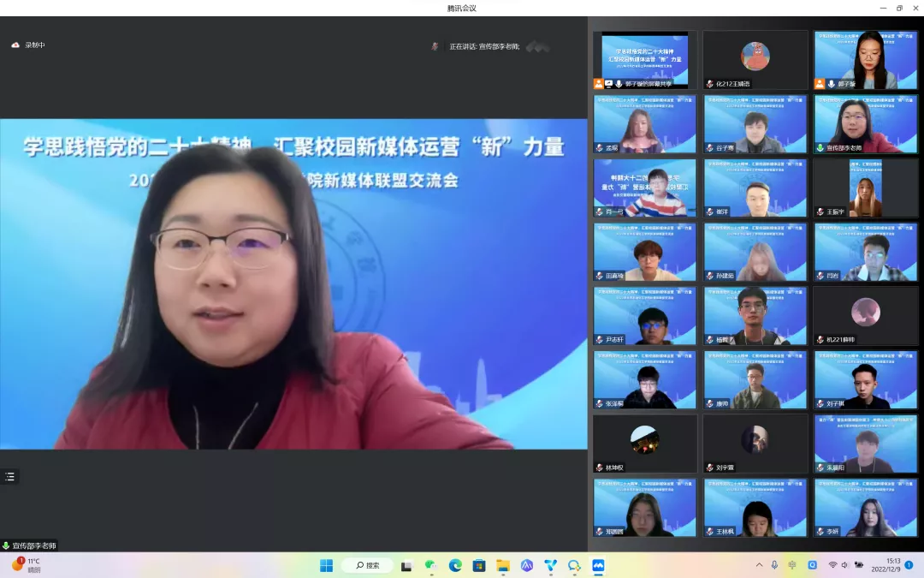924x578 pixels.
Task: Click the taskbar search box
Action: click(368, 566)
